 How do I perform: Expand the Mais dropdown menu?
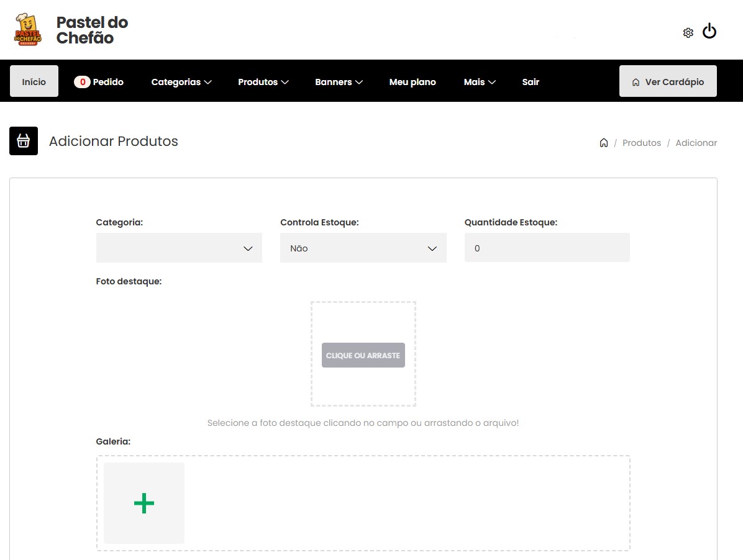point(479,81)
